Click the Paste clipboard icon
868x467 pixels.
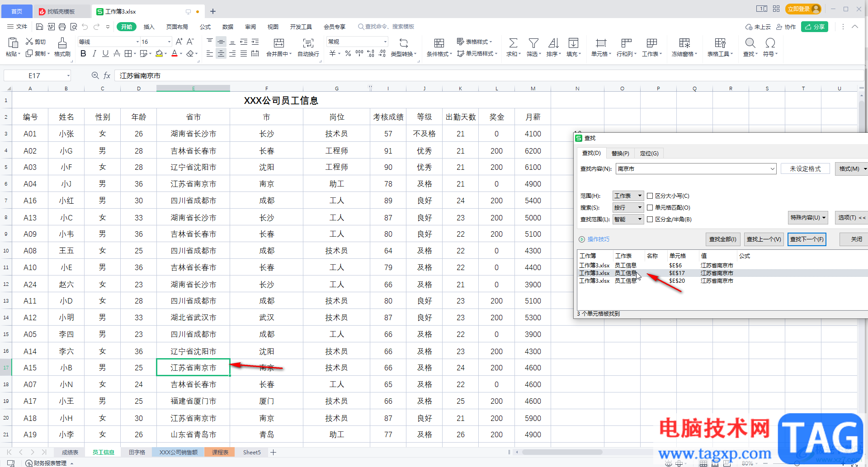pyautogui.click(x=13, y=43)
